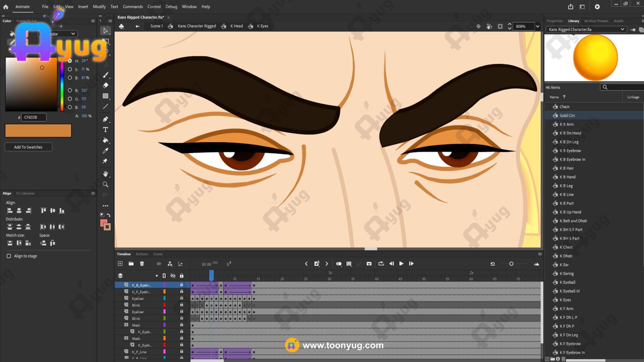Select the Hand tool

pyautogui.click(x=105, y=174)
